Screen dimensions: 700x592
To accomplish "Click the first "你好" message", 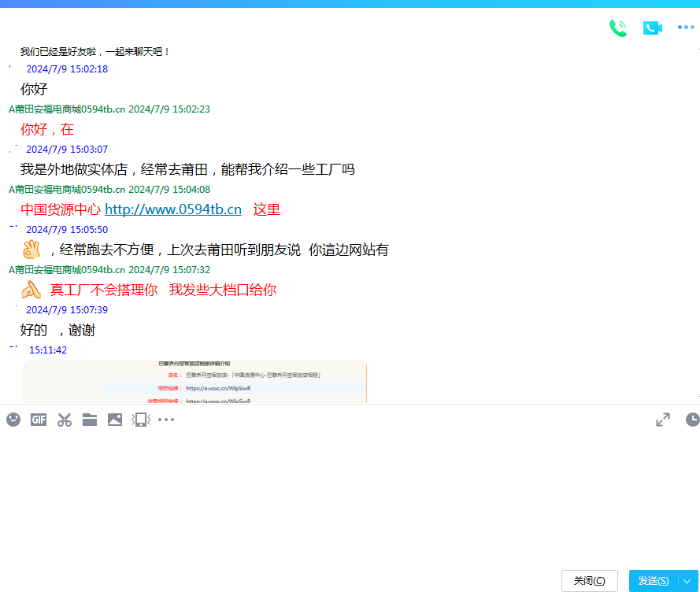I will pos(34,89).
